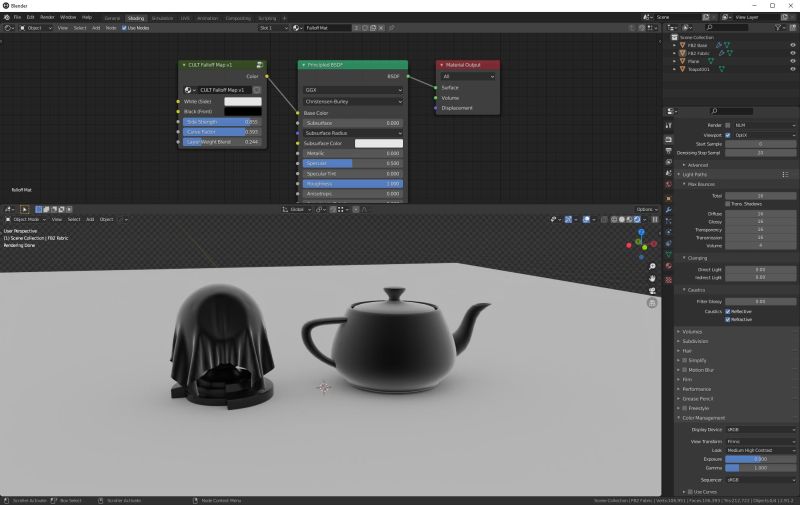Open the Window menu

(68, 17)
